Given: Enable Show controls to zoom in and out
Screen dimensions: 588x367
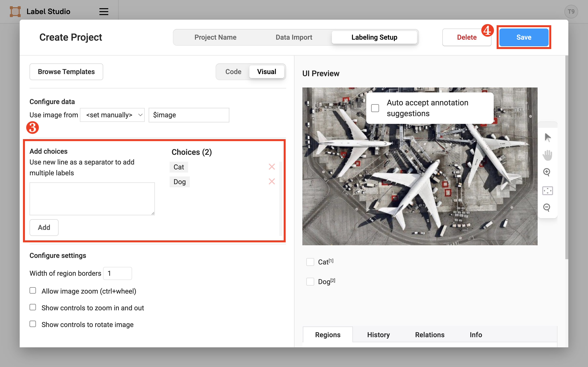Looking at the screenshot, I should coord(33,307).
